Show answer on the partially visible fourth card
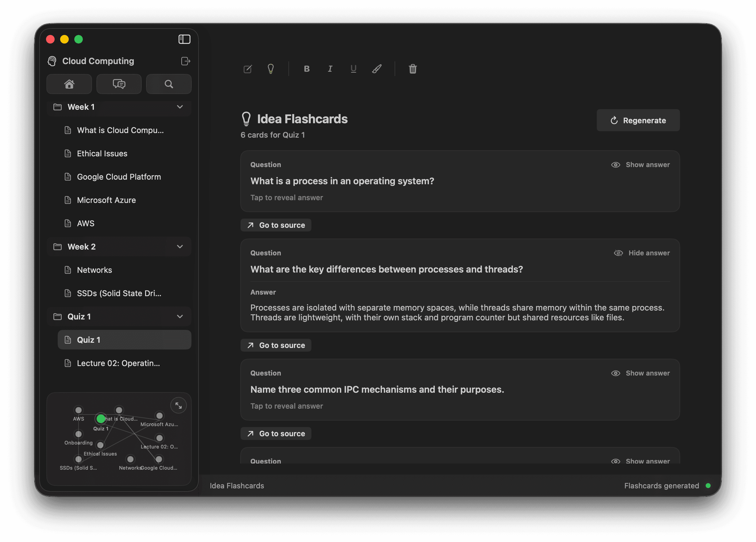 click(640, 461)
